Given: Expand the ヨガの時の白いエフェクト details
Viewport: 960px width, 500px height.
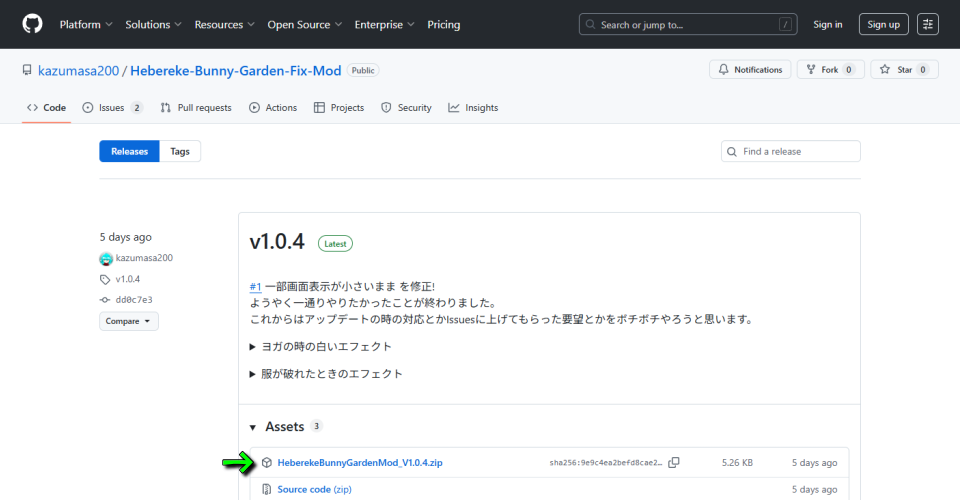Looking at the screenshot, I should pos(320,346).
